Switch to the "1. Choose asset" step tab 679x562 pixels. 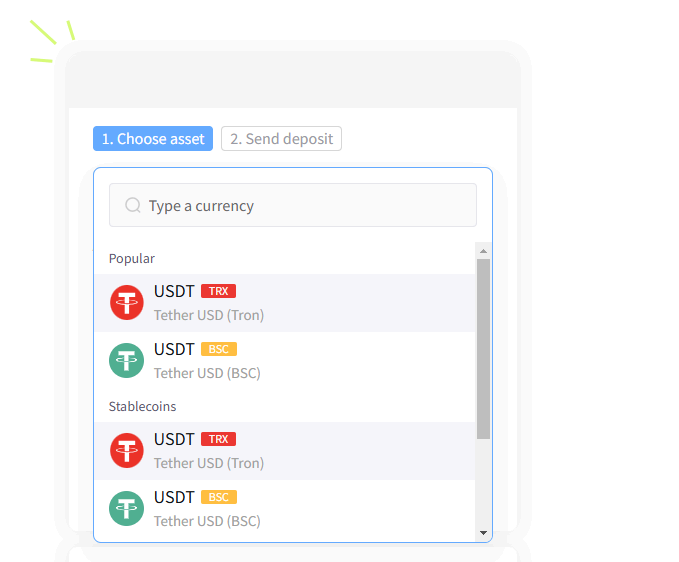[x=153, y=139]
